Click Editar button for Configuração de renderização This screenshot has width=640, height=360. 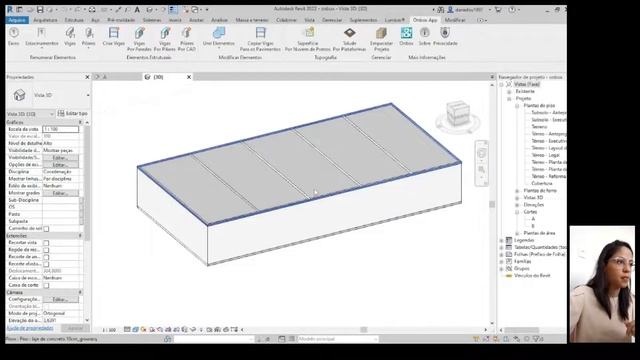(x=60, y=299)
